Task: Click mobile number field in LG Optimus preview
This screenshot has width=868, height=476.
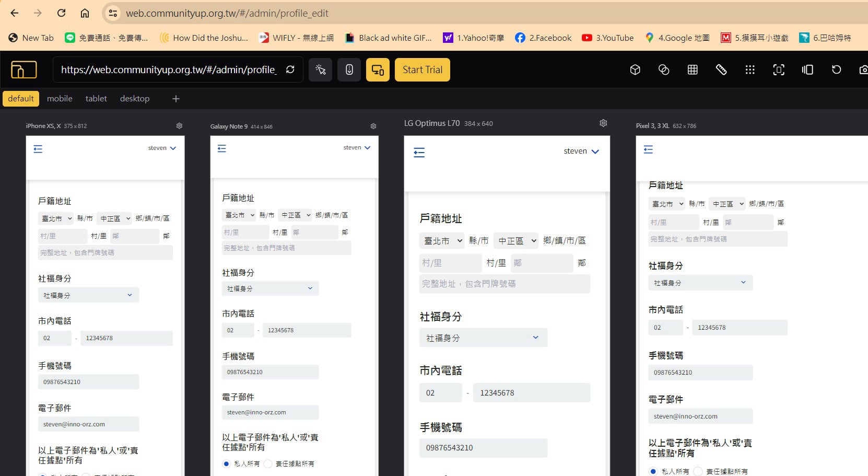Action: coord(483,448)
